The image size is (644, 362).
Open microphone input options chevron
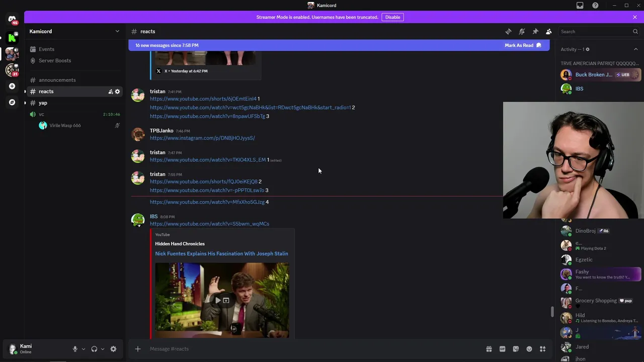83,349
